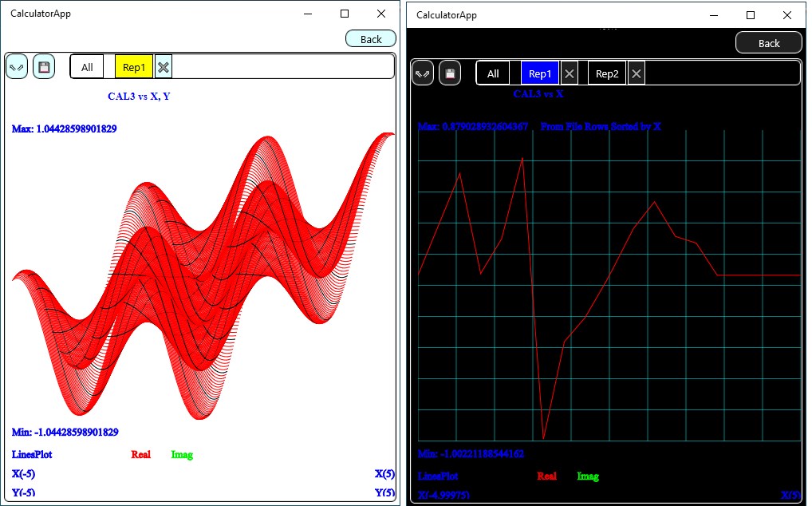The width and height of the screenshot is (812, 506).
Task: Close the Rep2 tab in right window
Action: [x=637, y=73]
